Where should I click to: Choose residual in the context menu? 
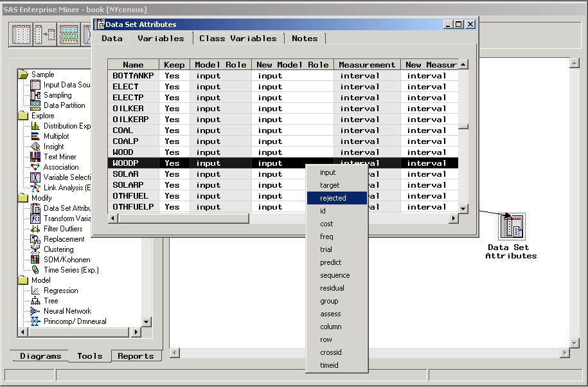[x=337, y=288]
